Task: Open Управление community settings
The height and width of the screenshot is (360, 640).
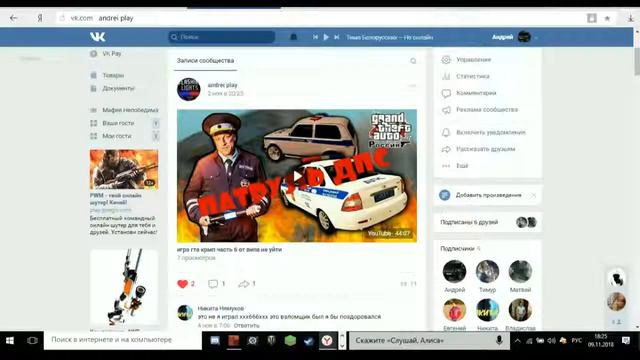Action: (x=473, y=60)
